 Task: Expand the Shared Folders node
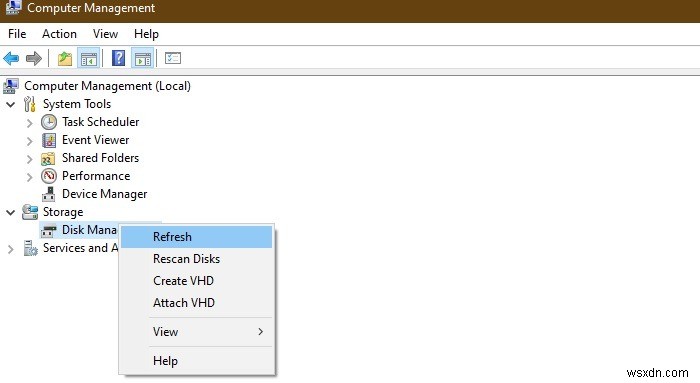click(29, 159)
